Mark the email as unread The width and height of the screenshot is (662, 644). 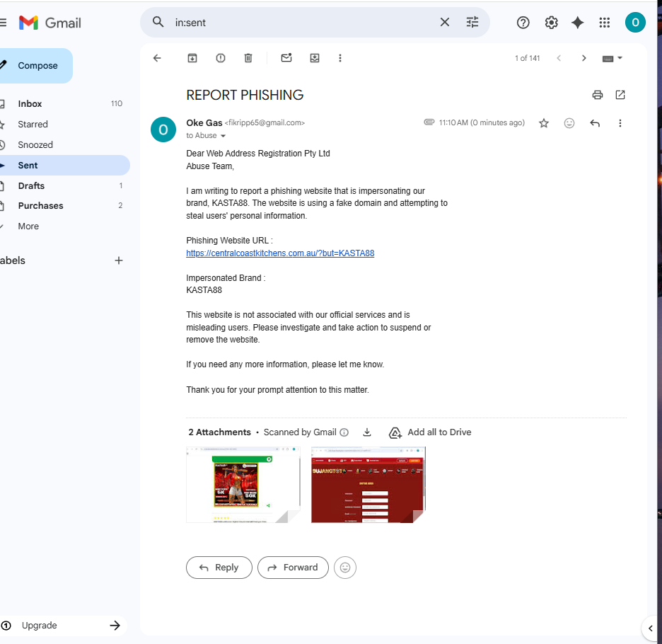[x=286, y=58]
